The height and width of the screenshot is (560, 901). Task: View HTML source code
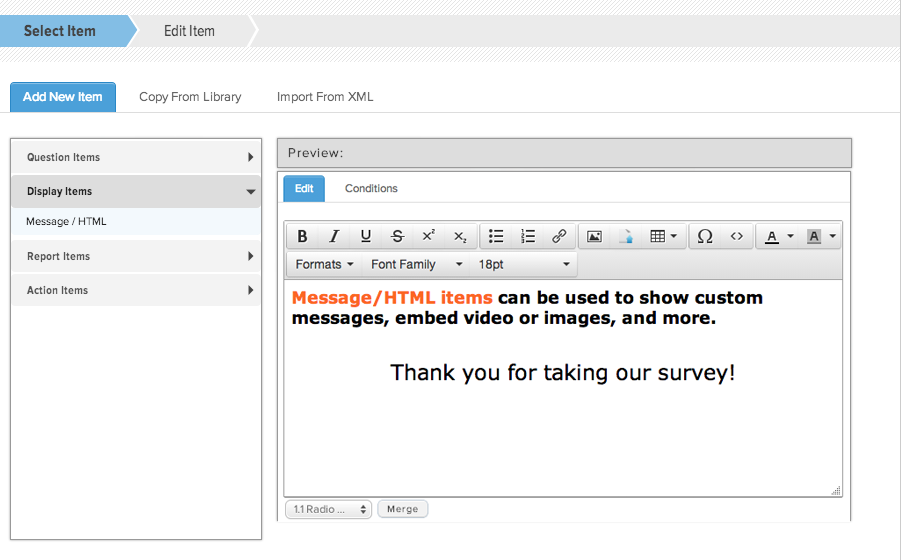click(x=736, y=236)
